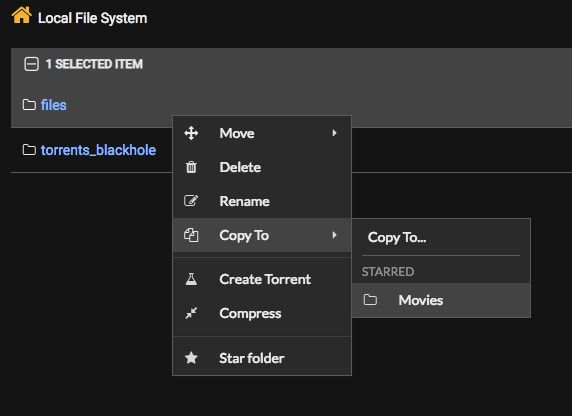Click the Rename pencil icon
Viewport: 572px width, 416px height.
tap(191, 201)
